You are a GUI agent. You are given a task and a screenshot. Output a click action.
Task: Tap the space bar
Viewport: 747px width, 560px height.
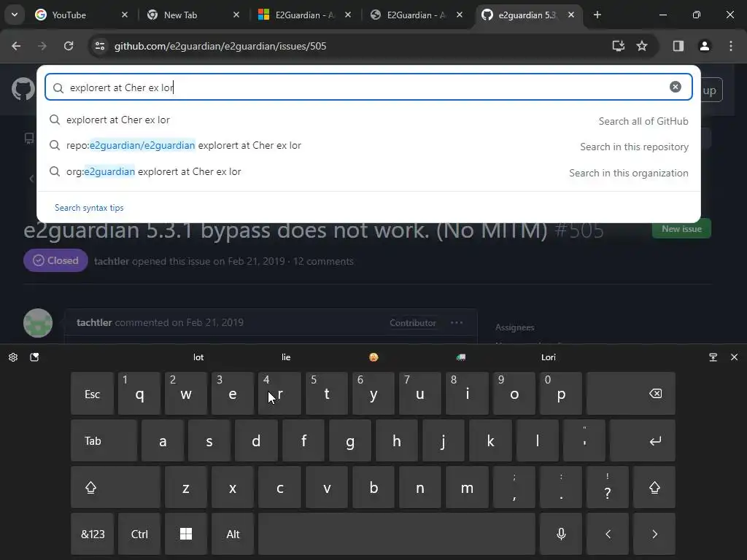396,534
